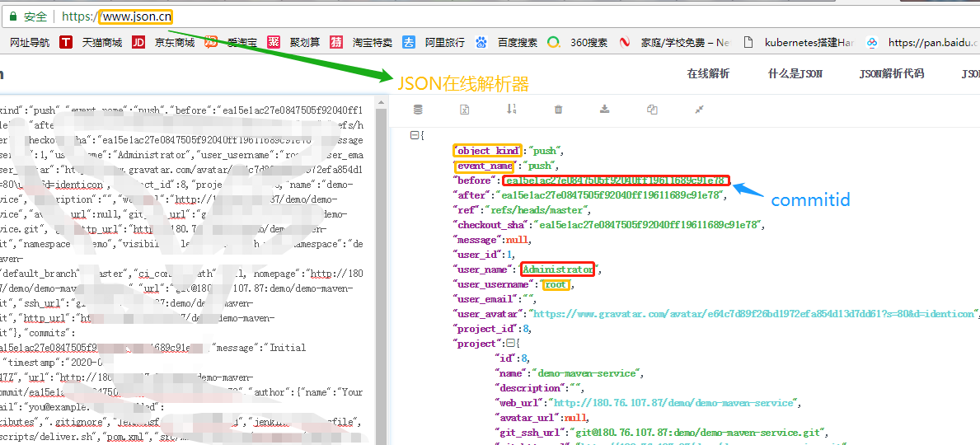This screenshot has height=445, width=980.
Task: Click the download save icon
Action: tap(604, 110)
